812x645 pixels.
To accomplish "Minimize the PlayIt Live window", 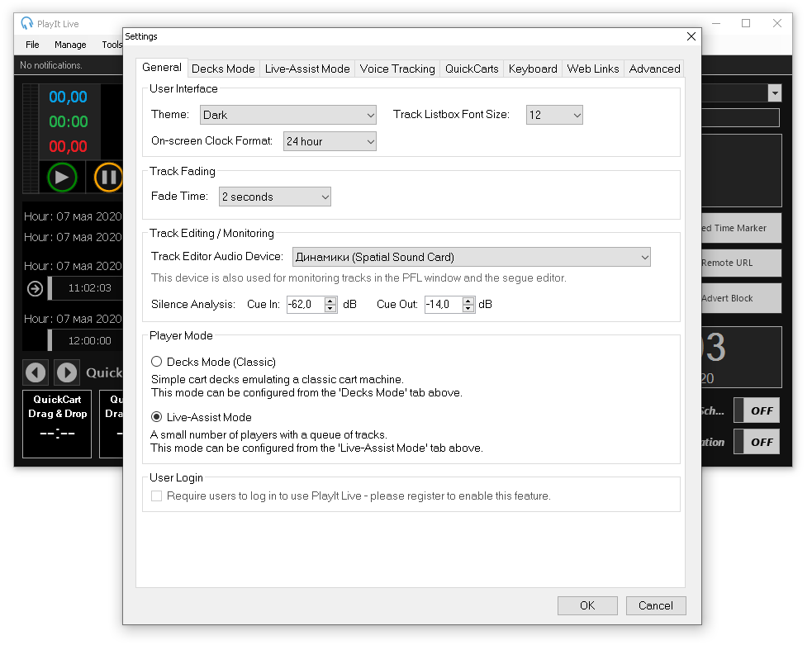I will 716,23.
